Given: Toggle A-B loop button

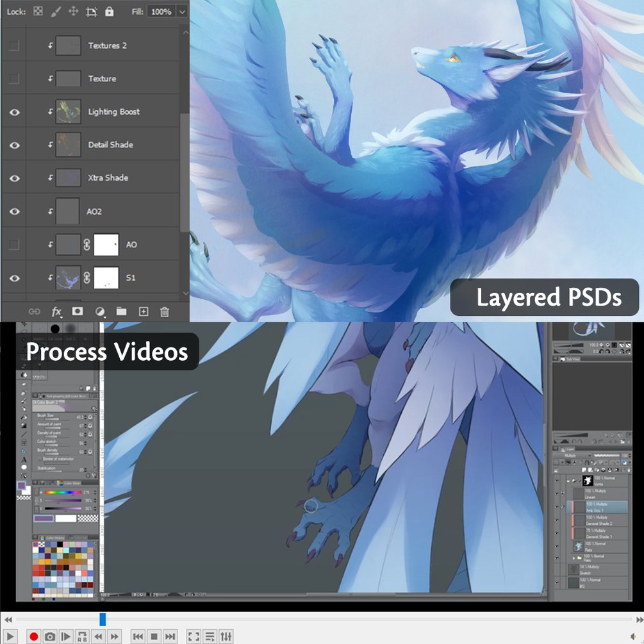Looking at the screenshot, I should [x=82, y=636].
